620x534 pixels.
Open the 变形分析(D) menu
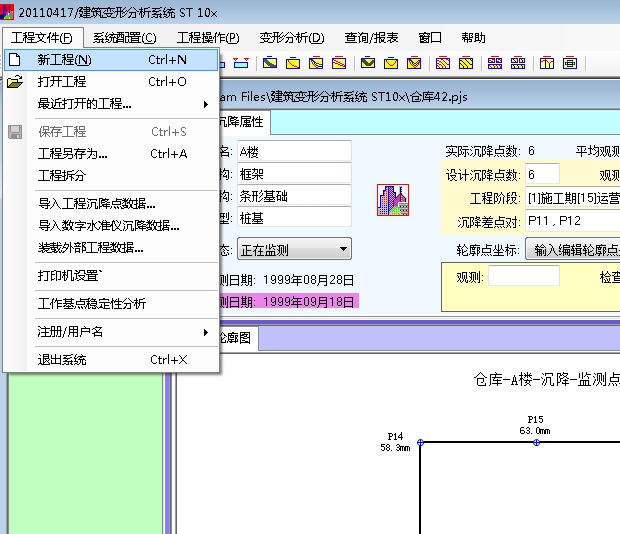[x=292, y=38]
